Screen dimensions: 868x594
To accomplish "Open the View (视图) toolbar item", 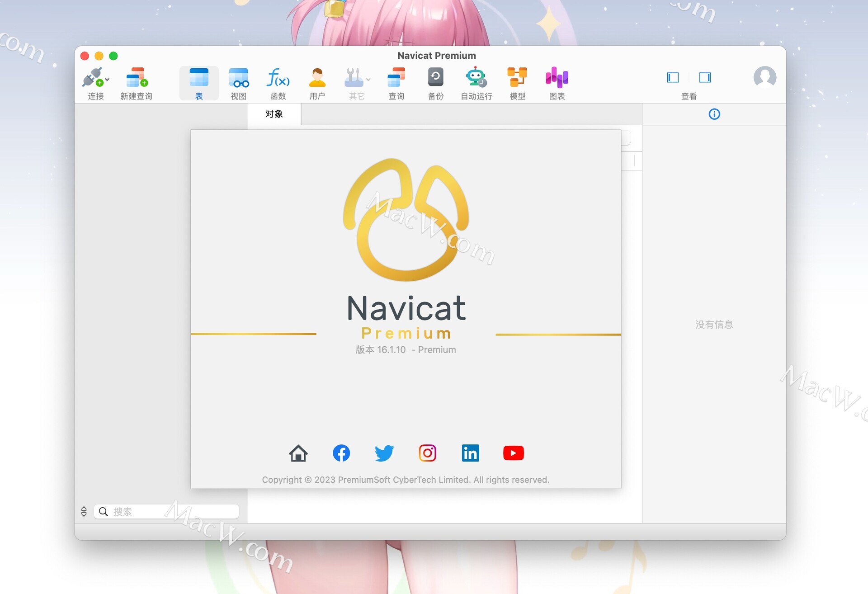I will click(x=238, y=83).
